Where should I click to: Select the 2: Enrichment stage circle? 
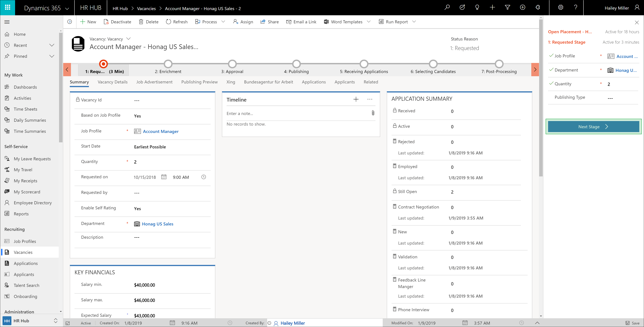tap(168, 64)
